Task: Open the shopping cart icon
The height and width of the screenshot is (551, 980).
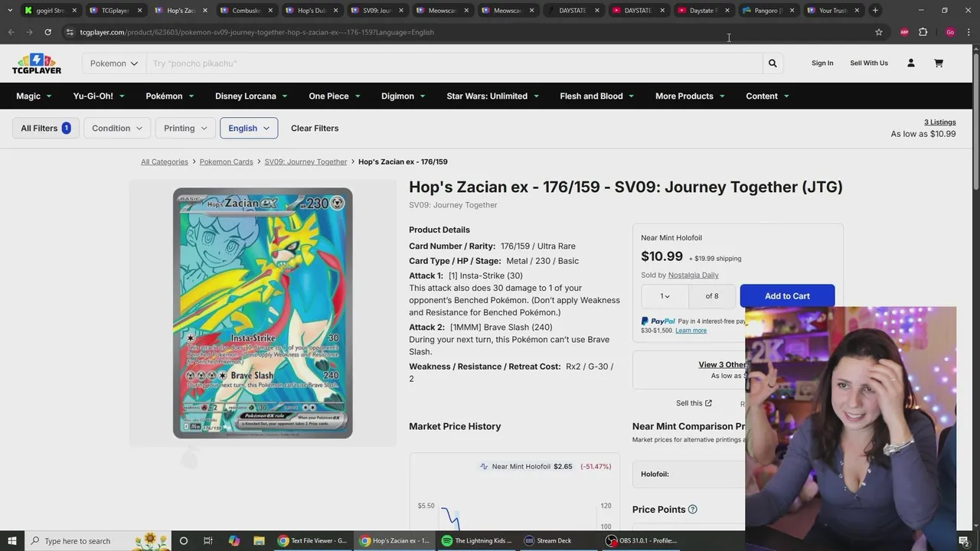Action: (x=939, y=63)
